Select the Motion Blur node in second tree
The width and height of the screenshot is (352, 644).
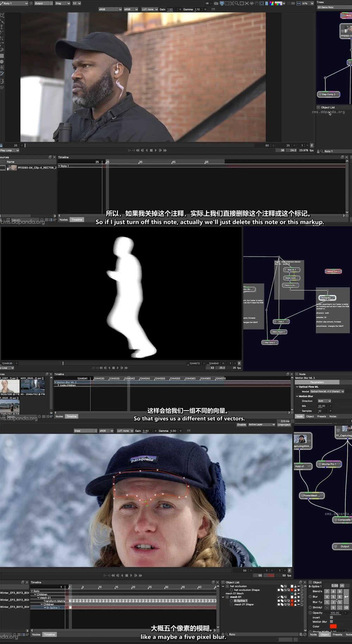click(327, 298)
